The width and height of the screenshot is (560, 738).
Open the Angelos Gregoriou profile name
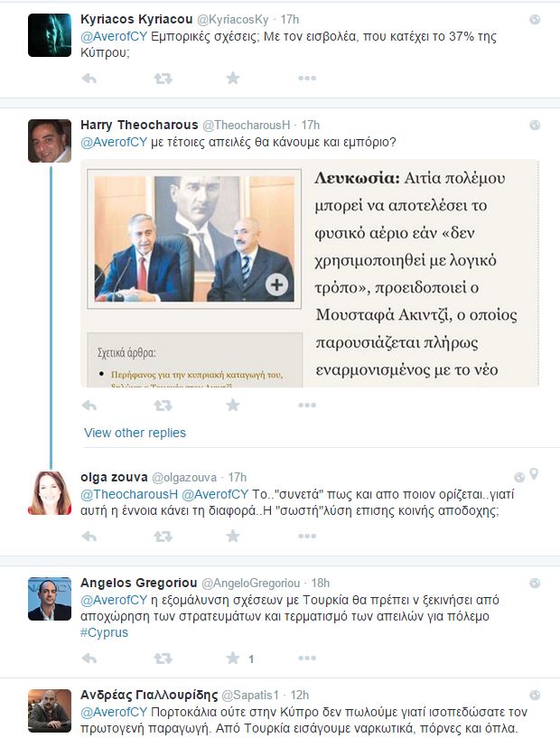138,583
